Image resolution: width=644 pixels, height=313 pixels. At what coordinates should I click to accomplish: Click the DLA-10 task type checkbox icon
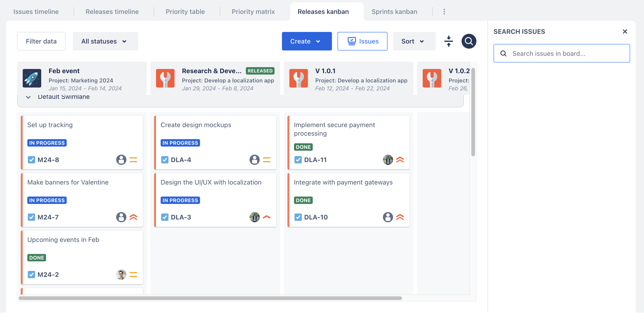coord(298,217)
